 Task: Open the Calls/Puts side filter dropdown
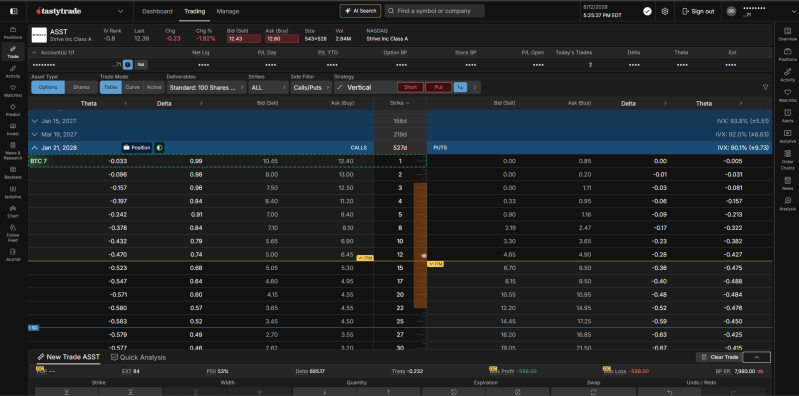click(311, 87)
